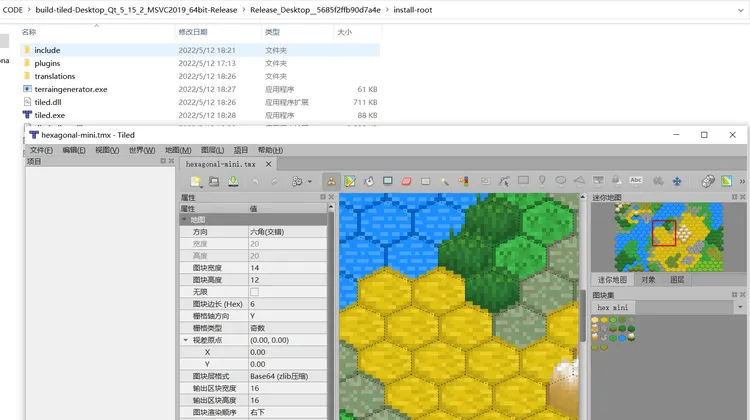750x420 pixels.
Task: Select the Select Objects tool
Action: (x=485, y=181)
